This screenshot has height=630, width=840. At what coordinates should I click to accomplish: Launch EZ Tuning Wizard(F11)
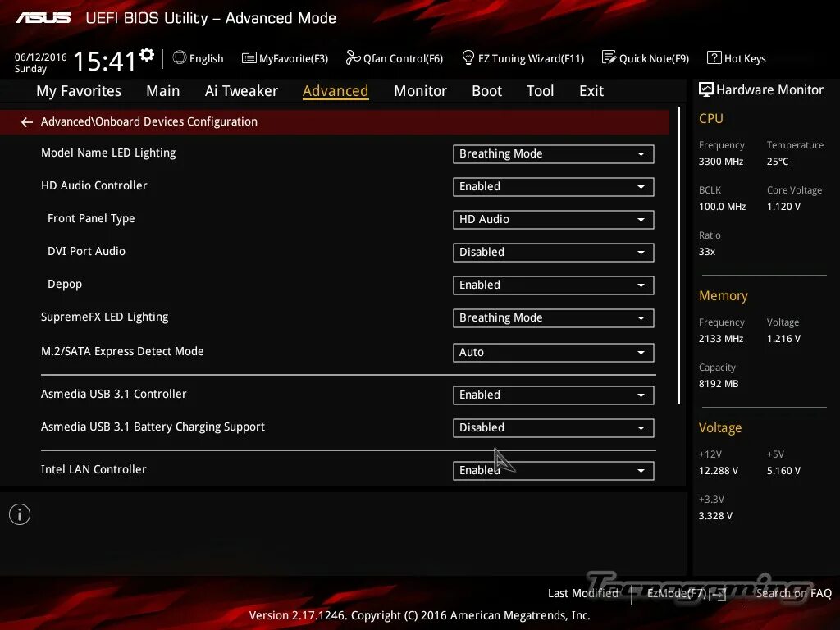coord(523,58)
